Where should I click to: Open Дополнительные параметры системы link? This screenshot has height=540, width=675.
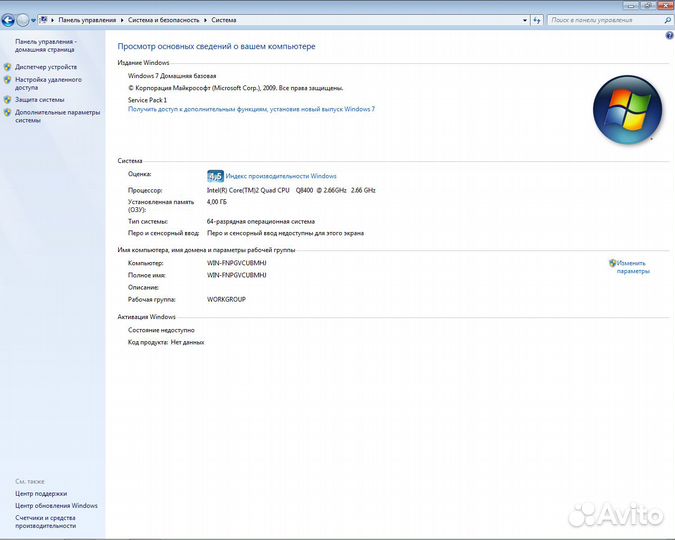pos(58,116)
